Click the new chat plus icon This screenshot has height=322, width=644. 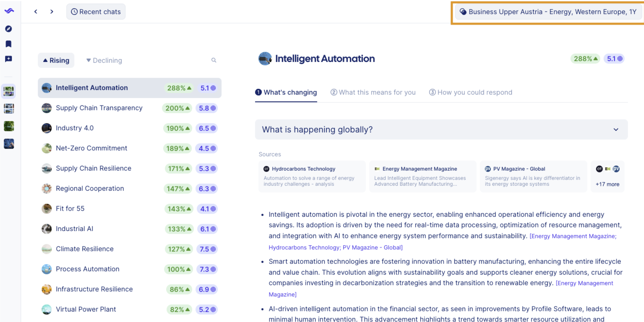(x=8, y=59)
